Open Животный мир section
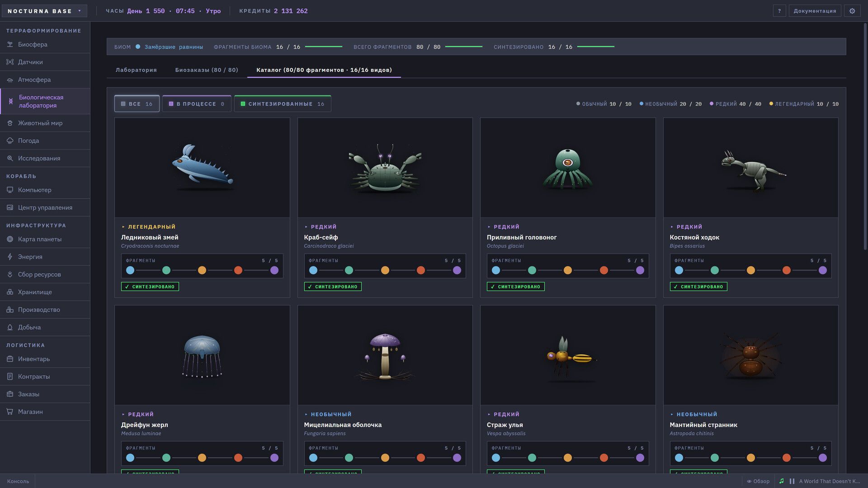868x488 pixels. (x=45, y=123)
